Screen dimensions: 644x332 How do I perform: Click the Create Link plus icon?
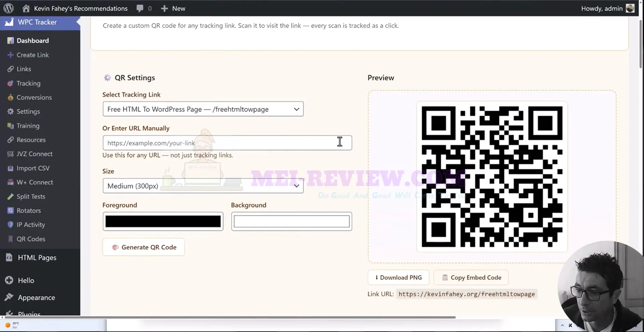coord(10,55)
